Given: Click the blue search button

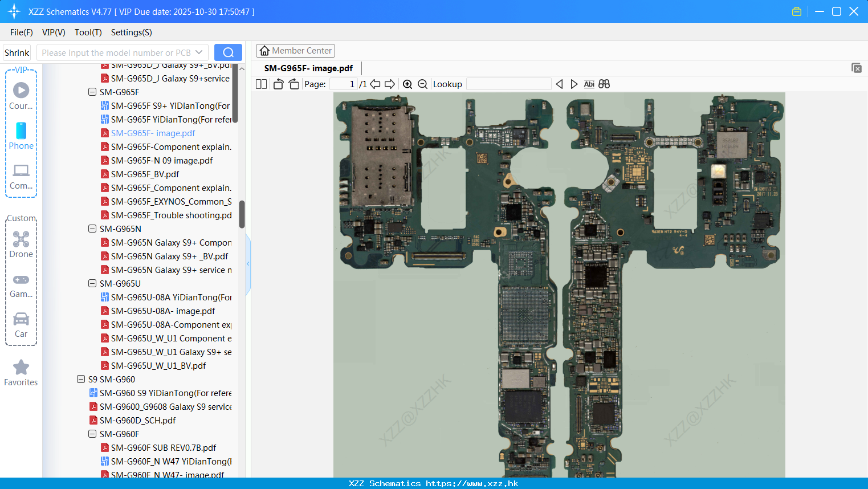Looking at the screenshot, I should 228,52.
